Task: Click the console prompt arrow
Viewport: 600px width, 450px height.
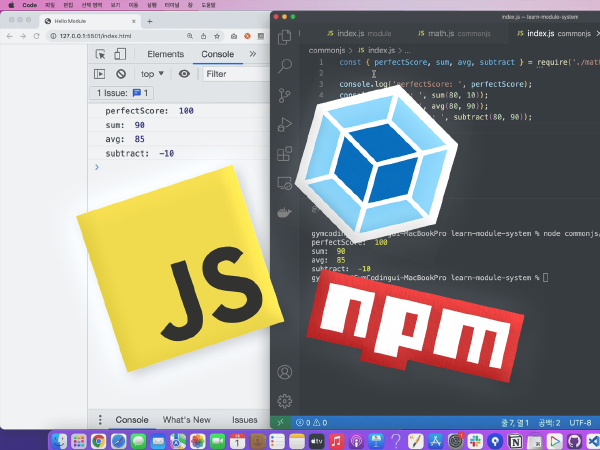Action: (97, 167)
